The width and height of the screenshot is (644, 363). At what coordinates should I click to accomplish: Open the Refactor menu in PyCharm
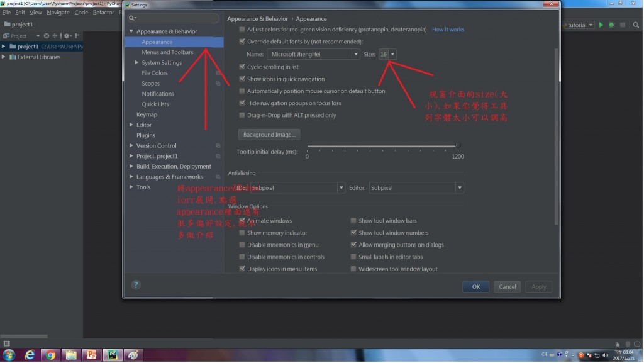tap(104, 13)
